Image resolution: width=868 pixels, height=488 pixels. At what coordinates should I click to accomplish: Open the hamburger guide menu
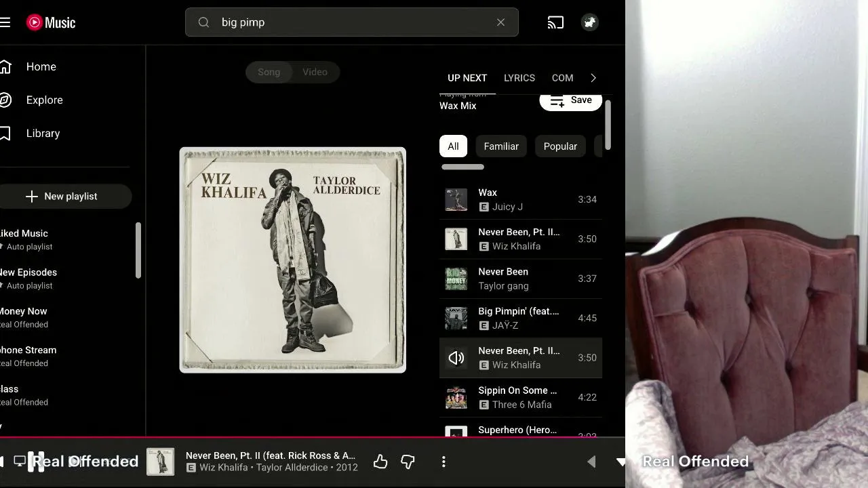5,22
